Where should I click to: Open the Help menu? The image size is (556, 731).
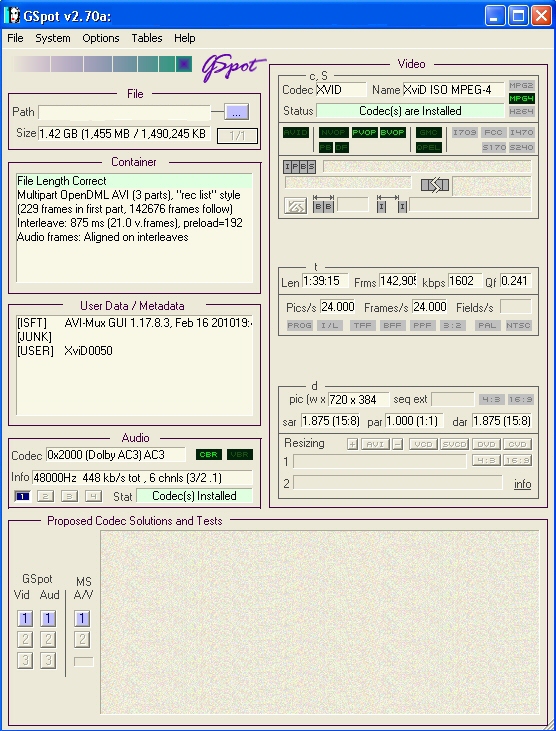[x=185, y=38]
